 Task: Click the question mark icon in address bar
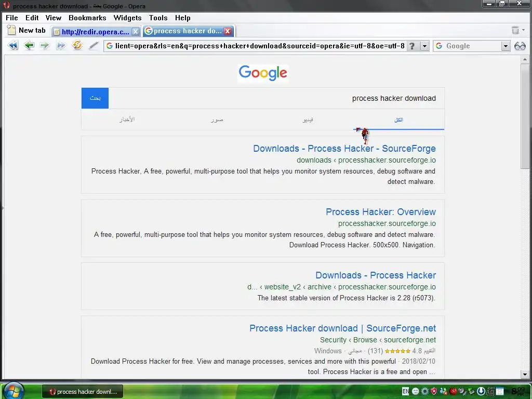click(412, 46)
